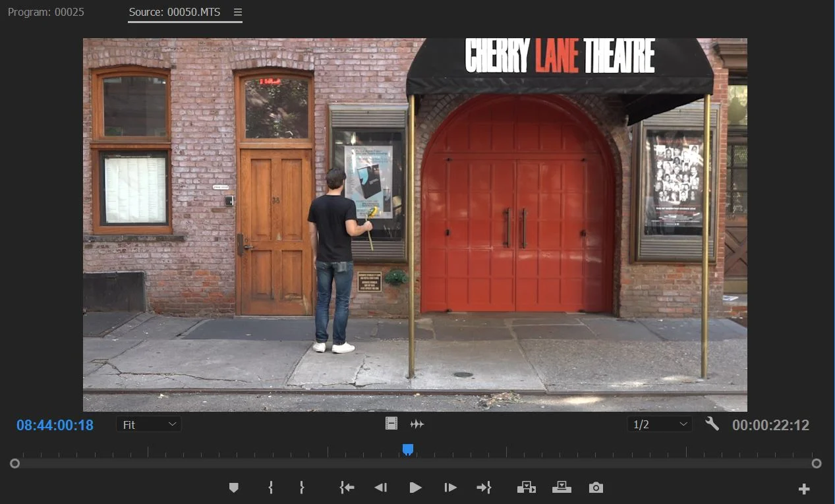Viewport: 835px width, 504px height.
Task: Click the Insert edit button
Action: [526, 488]
